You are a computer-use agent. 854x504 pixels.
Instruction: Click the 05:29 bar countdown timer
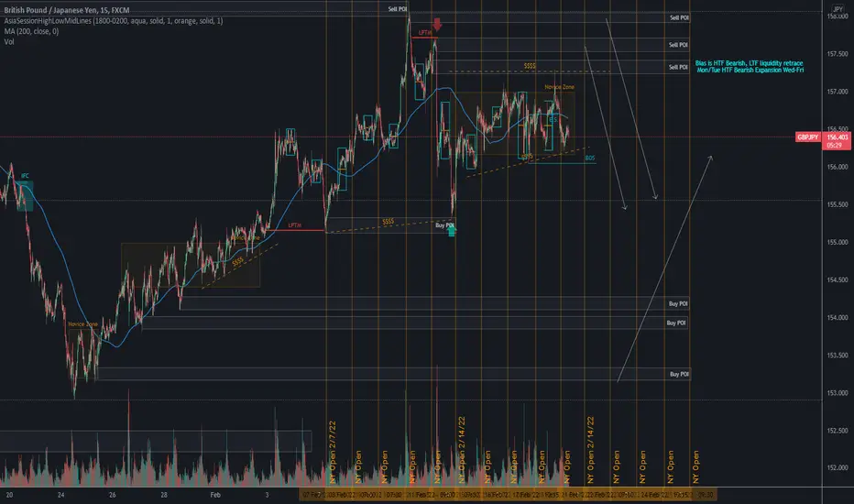[x=835, y=146]
